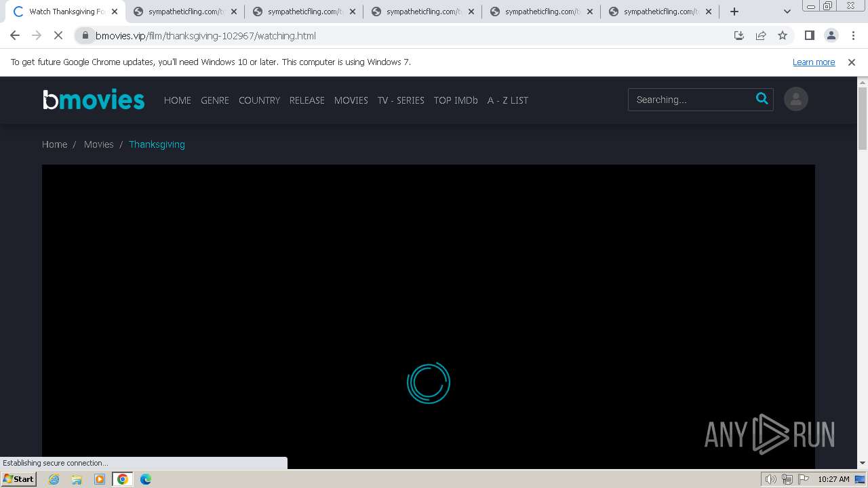This screenshot has width=868, height=488.
Task: Click the padlock site info icon
Action: 85,36
